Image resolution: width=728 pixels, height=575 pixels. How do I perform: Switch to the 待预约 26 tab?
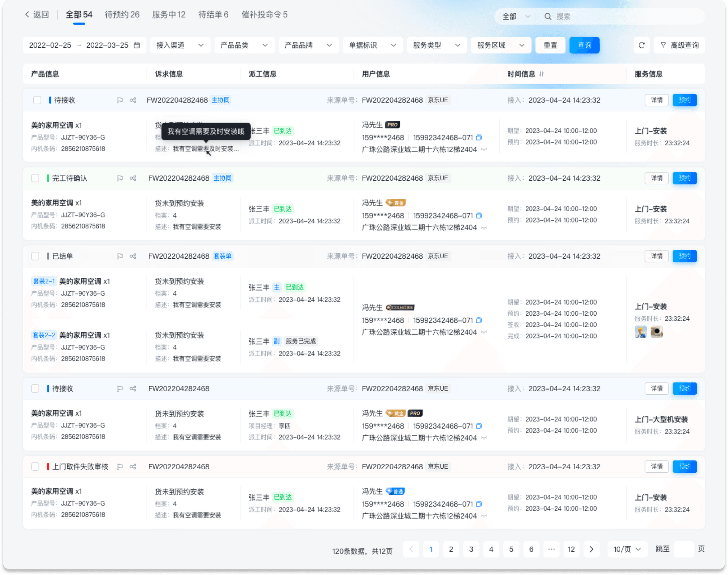[x=122, y=15]
